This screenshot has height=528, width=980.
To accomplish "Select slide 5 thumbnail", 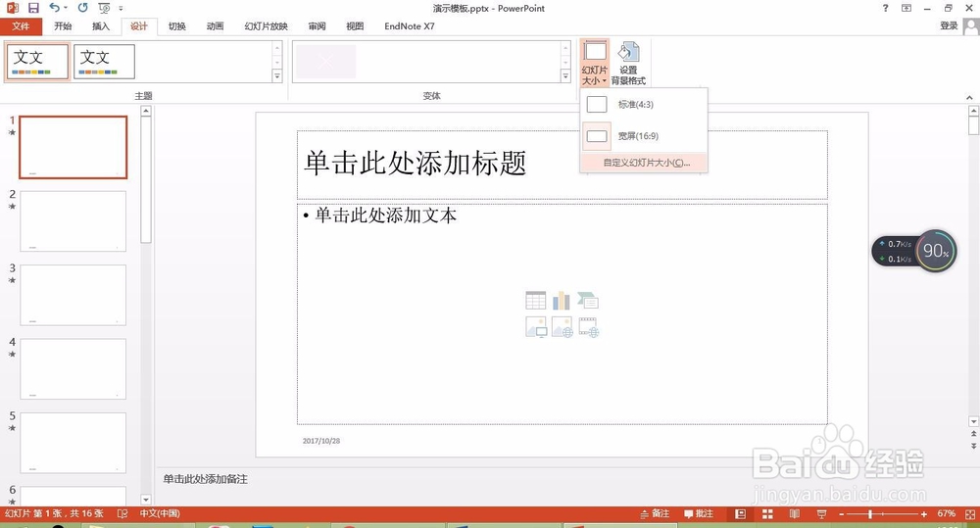I will coord(73,443).
